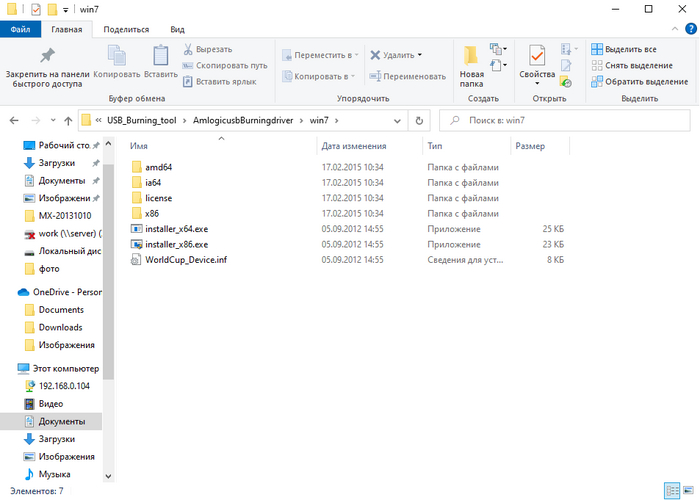Select the WorldCup_Device.inf file

click(x=186, y=260)
